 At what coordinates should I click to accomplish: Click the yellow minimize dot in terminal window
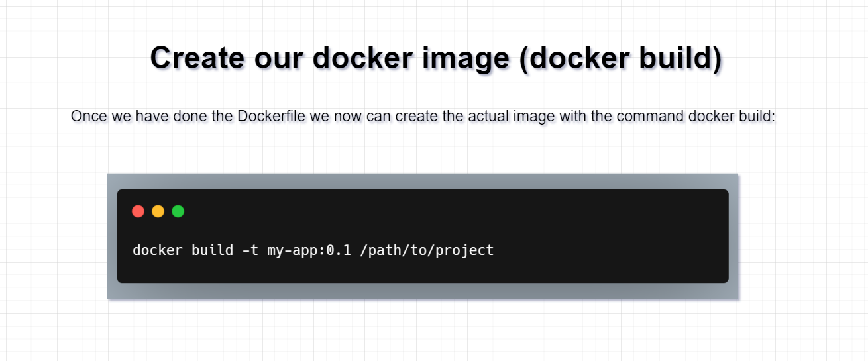(x=158, y=211)
